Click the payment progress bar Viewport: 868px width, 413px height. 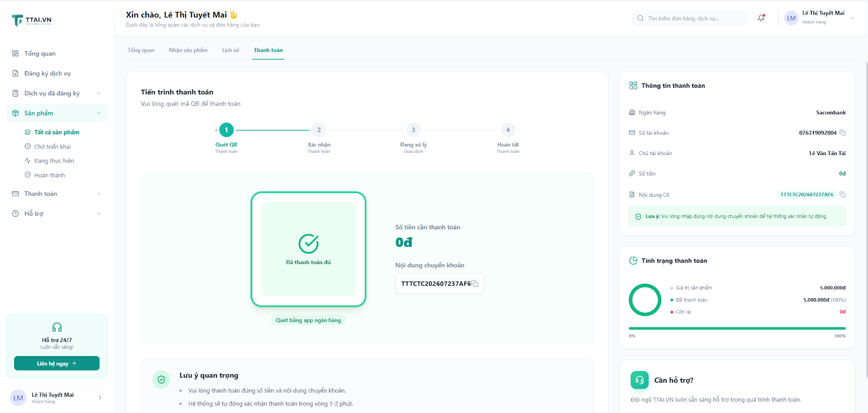[737, 328]
